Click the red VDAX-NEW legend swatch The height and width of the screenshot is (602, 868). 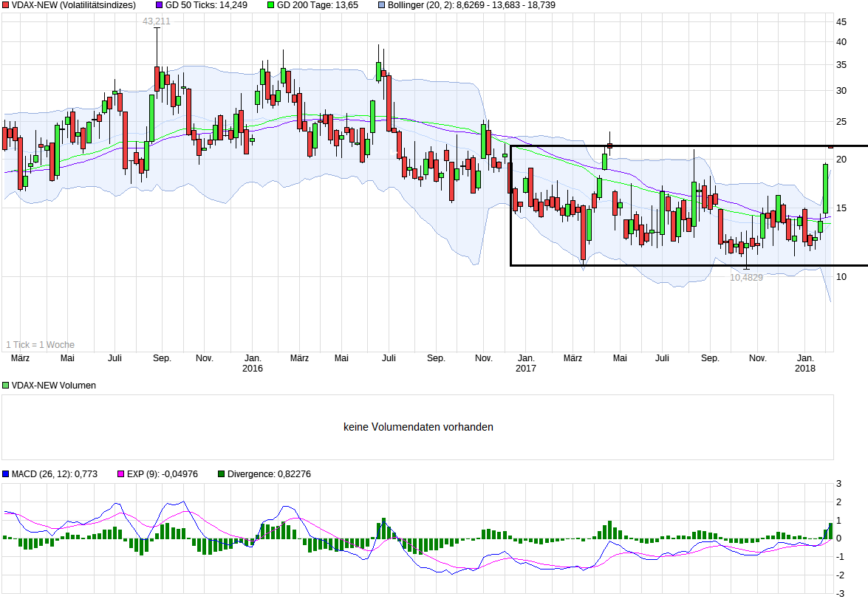coord(5,5)
